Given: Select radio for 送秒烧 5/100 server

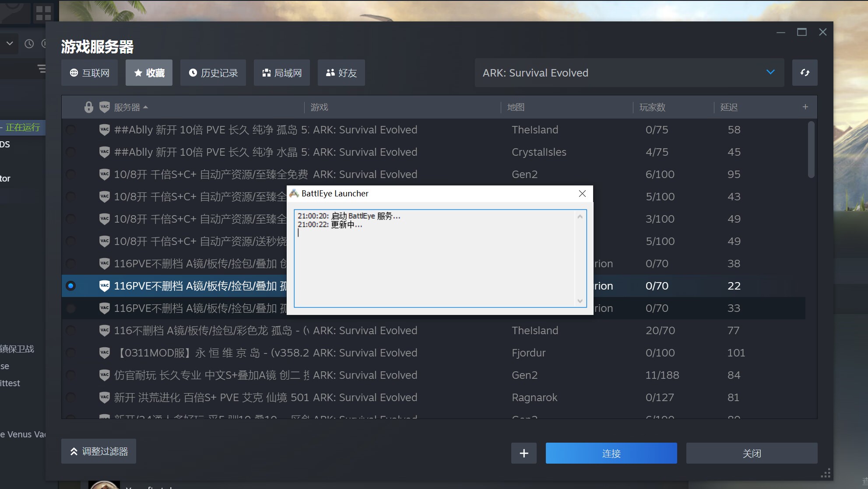Looking at the screenshot, I should (70, 241).
